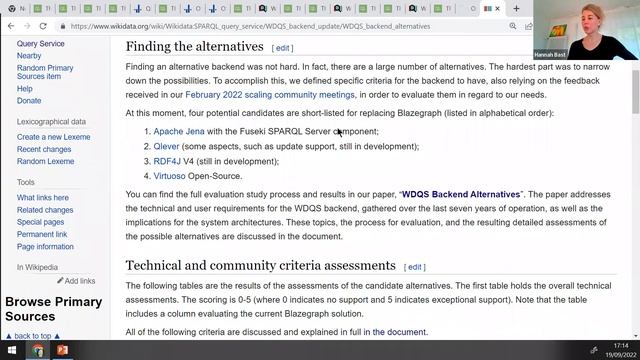640x360 pixels.
Task: Click the system tray icon near clock
Action: click(x=594, y=350)
